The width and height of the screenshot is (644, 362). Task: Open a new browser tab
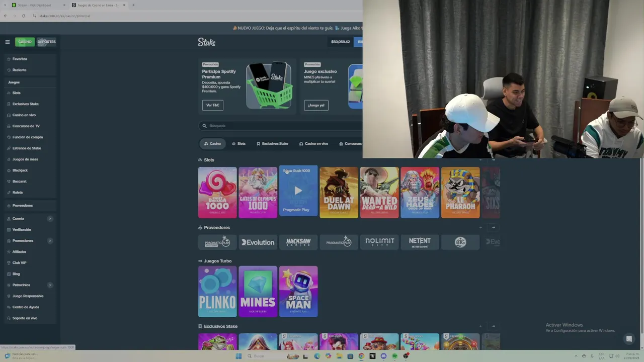coord(133,5)
